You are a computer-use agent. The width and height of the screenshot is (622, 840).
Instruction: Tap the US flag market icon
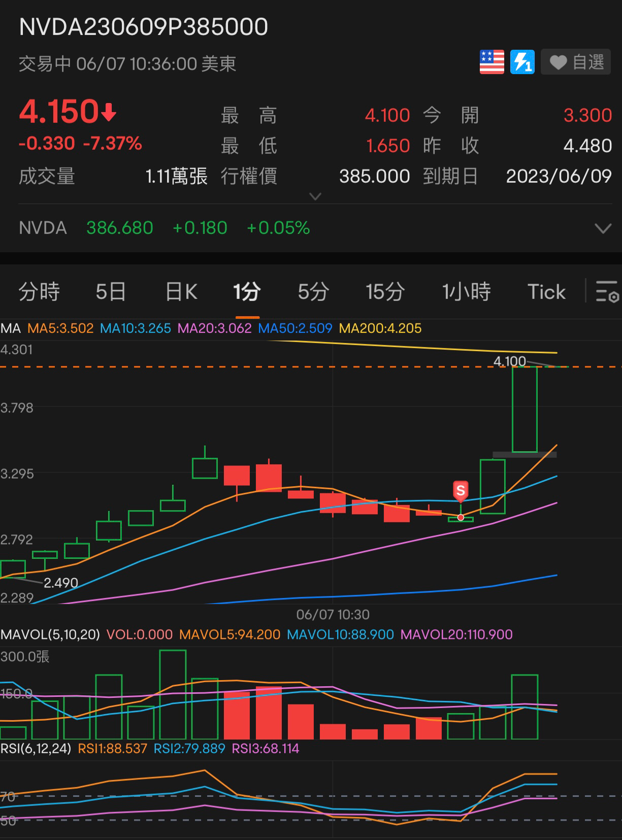click(x=492, y=62)
